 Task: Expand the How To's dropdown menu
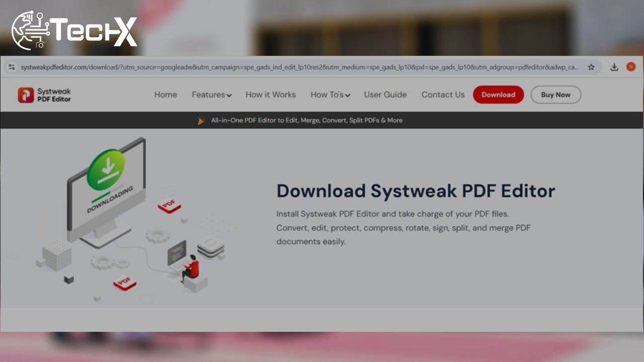(x=330, y=95)
